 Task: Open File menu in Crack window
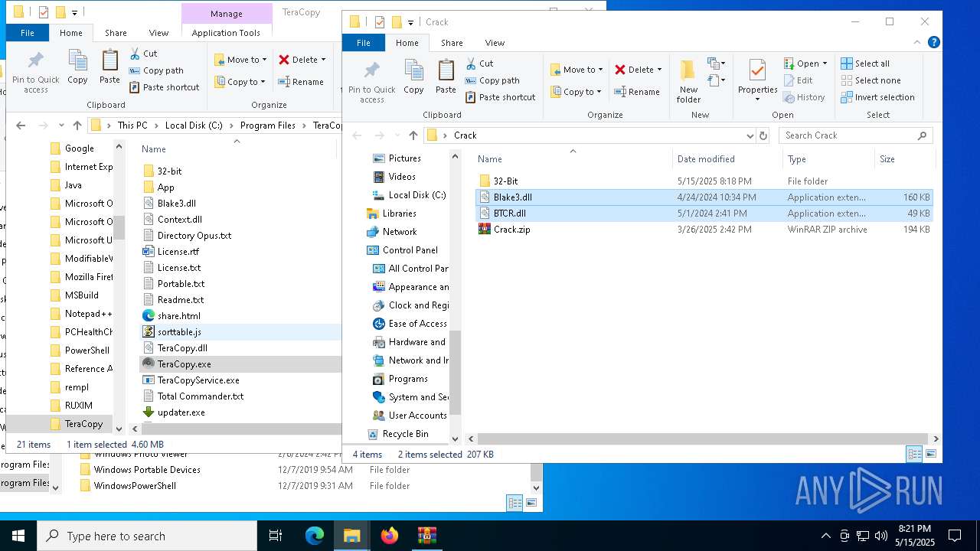(364, 43)
